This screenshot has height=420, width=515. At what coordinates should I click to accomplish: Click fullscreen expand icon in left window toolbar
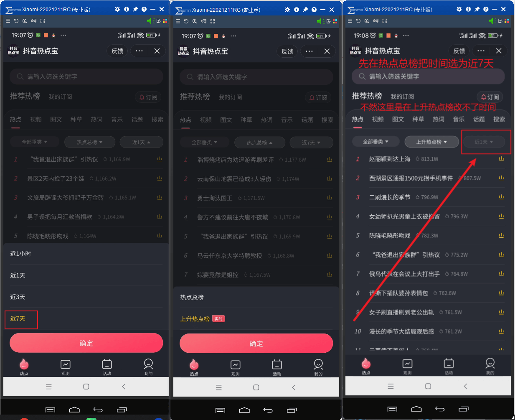tap(43, 21)
